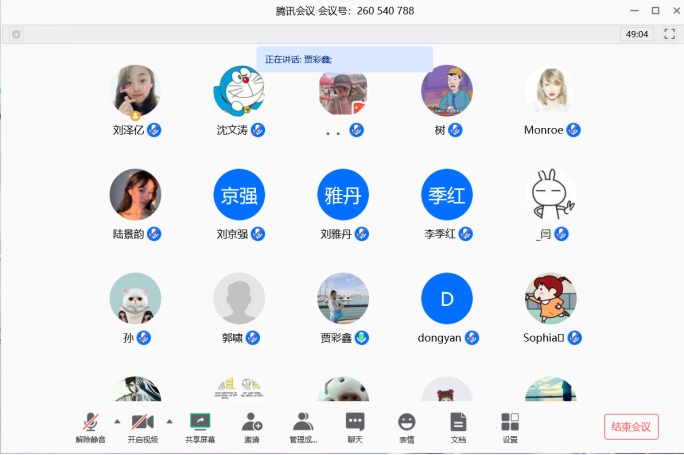
Task: Click the 正在讲话 speaking banner
Action: coord(344,59)
